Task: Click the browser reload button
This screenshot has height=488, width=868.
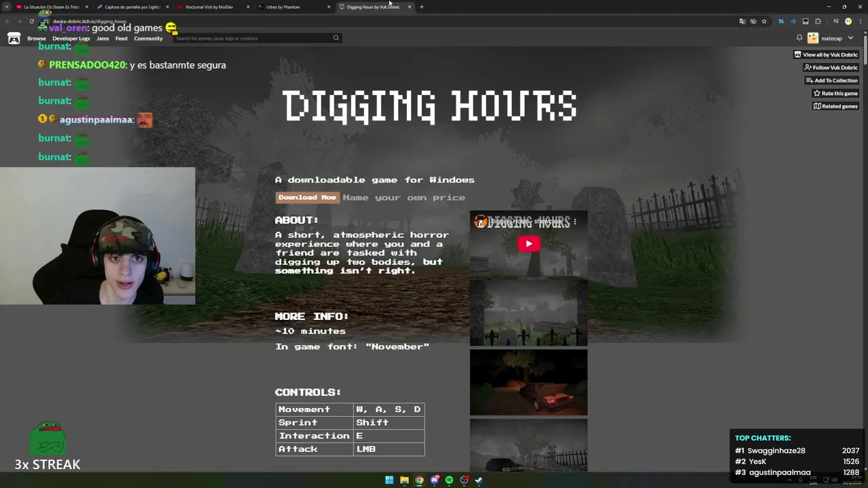Action: point(32,21)
